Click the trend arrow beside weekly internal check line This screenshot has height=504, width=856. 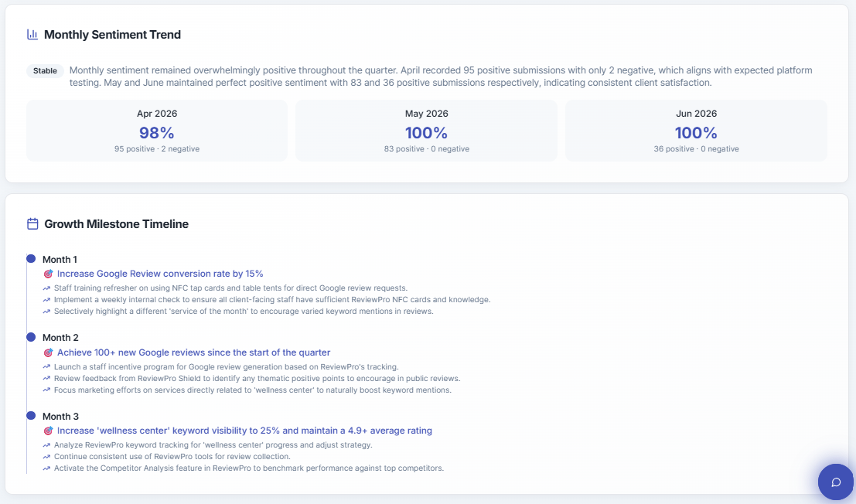point(46,299)
